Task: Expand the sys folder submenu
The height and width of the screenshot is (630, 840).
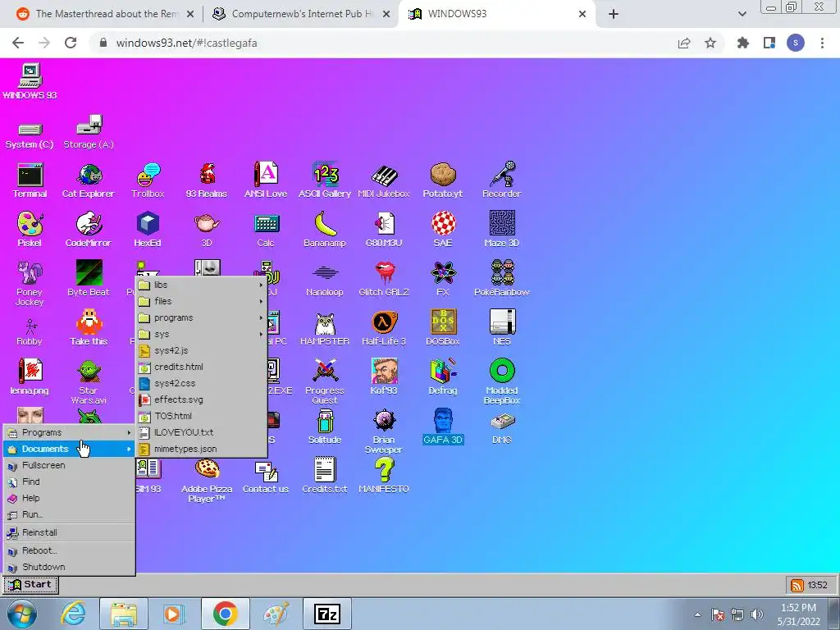Action: coord(202,335)
